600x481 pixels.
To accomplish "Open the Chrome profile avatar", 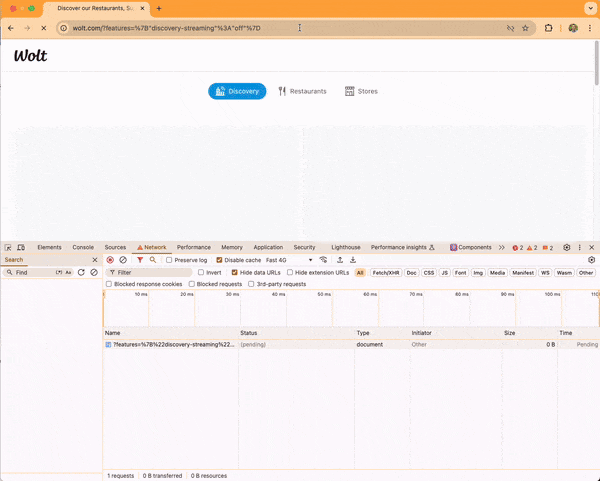I will click(573, 28).
